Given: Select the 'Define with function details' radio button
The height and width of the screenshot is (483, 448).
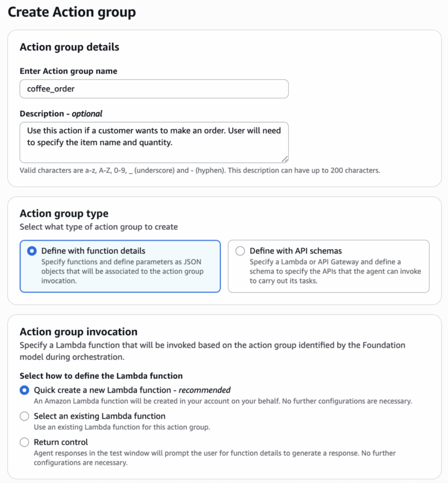Looking at the screenshot, I should click(x=32, y=251).
